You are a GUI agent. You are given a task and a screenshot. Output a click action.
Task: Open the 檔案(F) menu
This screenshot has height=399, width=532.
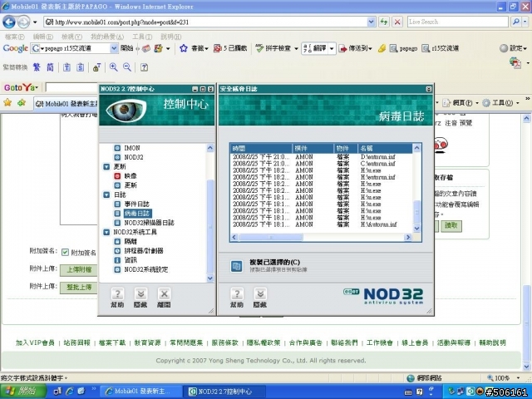coord(15,37)
